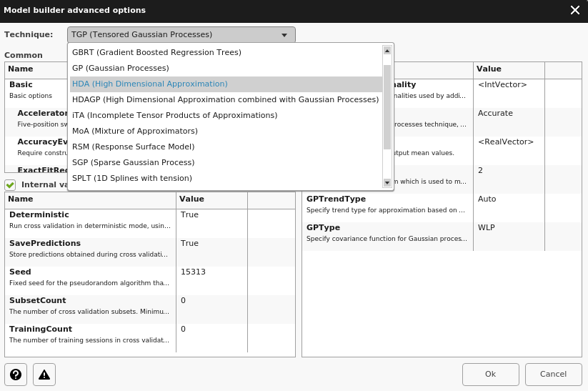Select HDA (High Dimensional Approximation) technique
Image resolution: width=588 pixels, height=391 pixels.
[x=150, y=84]
